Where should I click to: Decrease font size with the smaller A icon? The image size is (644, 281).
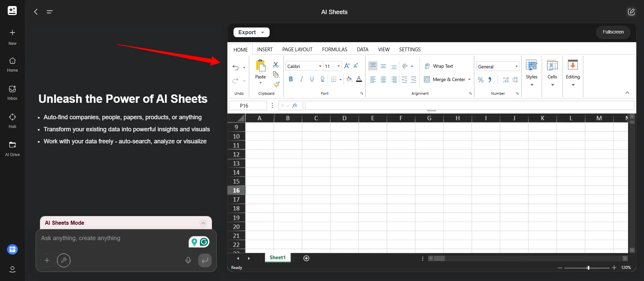[356, 66]
